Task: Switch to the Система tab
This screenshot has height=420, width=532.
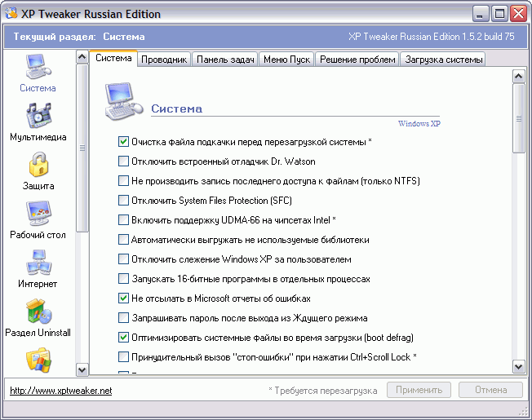Action: click(x=113, y=58)
